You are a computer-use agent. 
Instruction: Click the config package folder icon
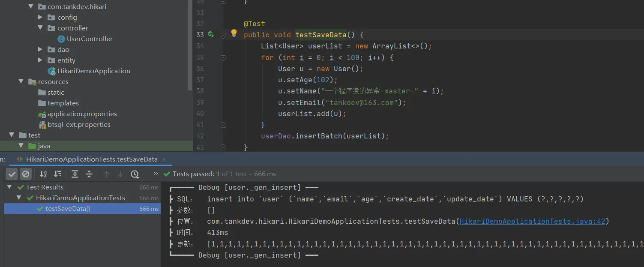point(51,17)
